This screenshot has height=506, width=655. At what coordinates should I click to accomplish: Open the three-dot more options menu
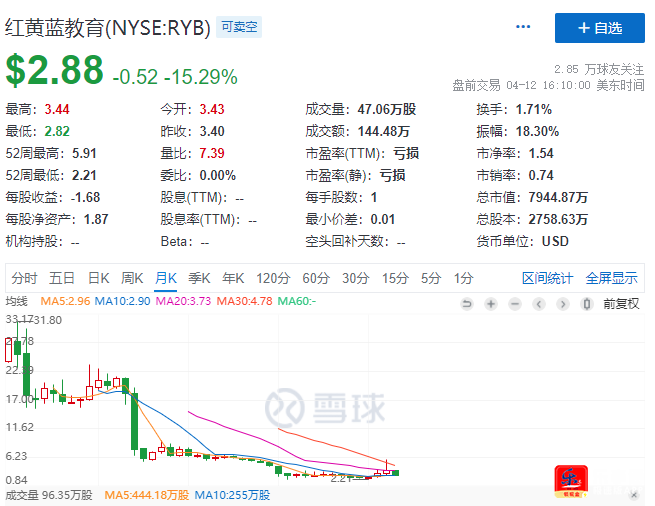[523, 27]
